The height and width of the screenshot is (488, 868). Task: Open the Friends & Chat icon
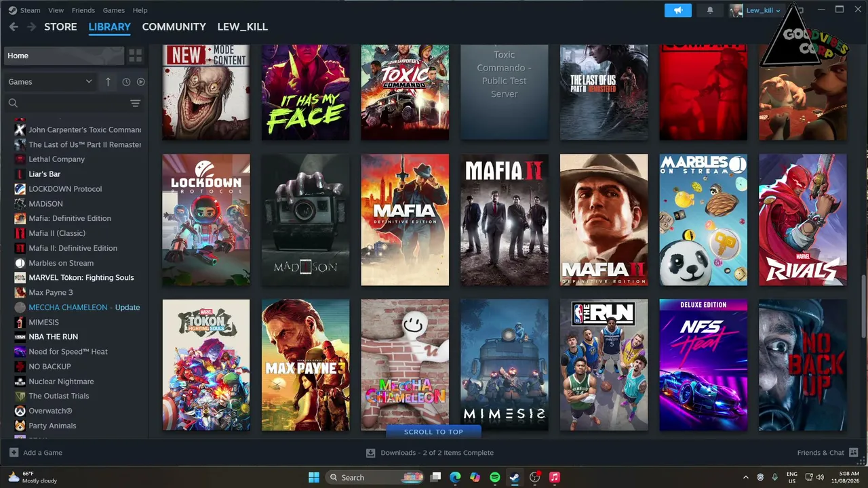[x=853, y=453]
